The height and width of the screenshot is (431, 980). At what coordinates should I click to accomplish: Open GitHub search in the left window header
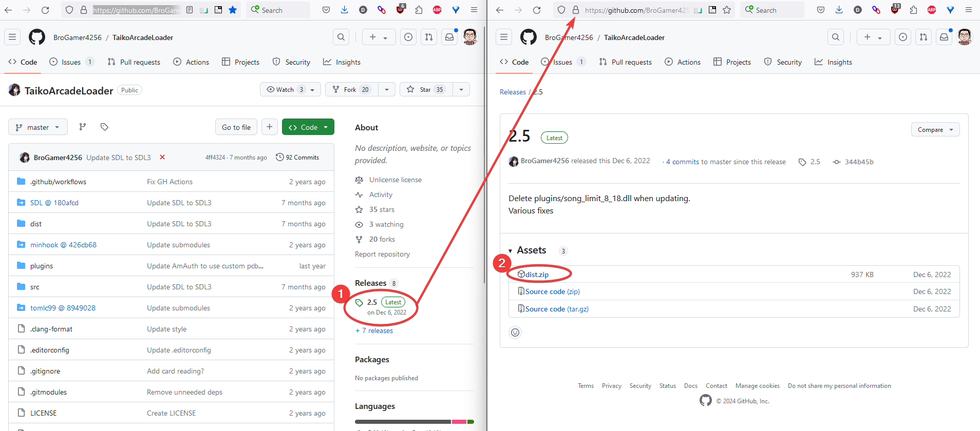[341, 37]
